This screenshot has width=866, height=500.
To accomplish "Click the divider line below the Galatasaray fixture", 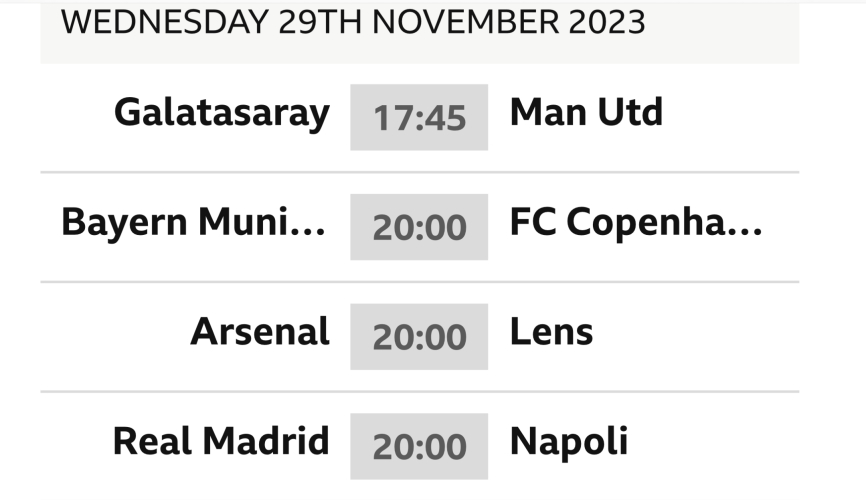I will (x=419, y=172).
